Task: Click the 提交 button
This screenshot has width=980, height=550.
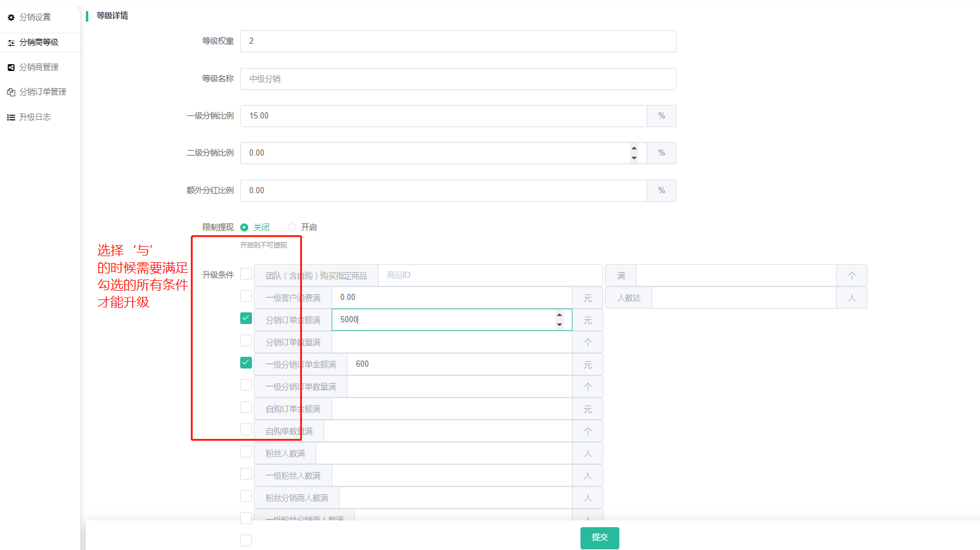Action: (599, 538)
